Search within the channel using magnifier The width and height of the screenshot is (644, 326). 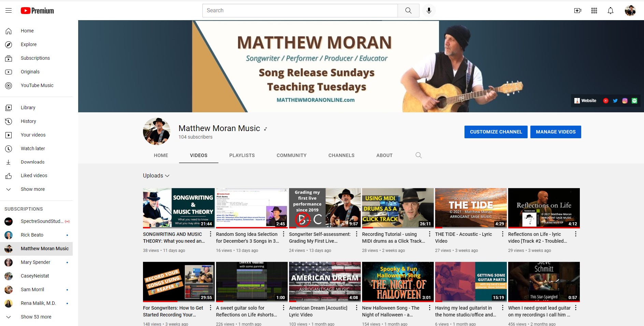(x=418, y=155)
